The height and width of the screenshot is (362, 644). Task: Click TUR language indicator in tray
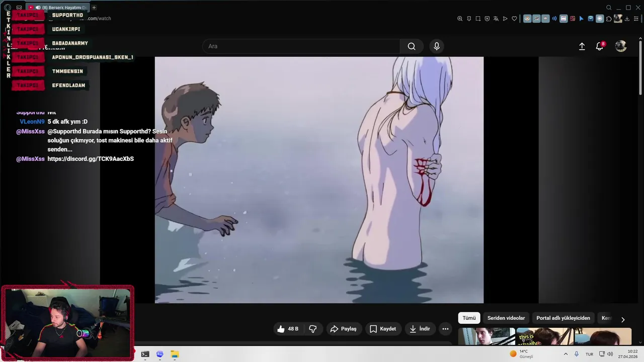[589, 354]
